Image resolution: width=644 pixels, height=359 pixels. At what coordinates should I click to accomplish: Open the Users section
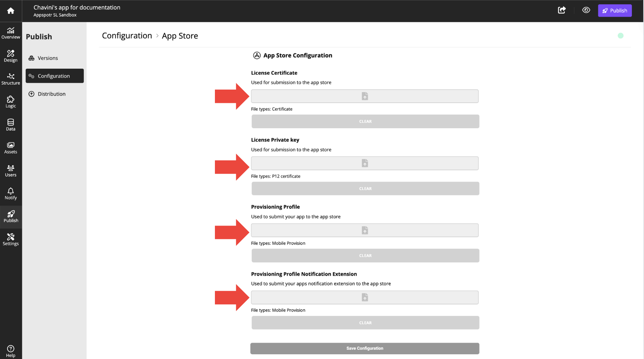click(11, 171)
